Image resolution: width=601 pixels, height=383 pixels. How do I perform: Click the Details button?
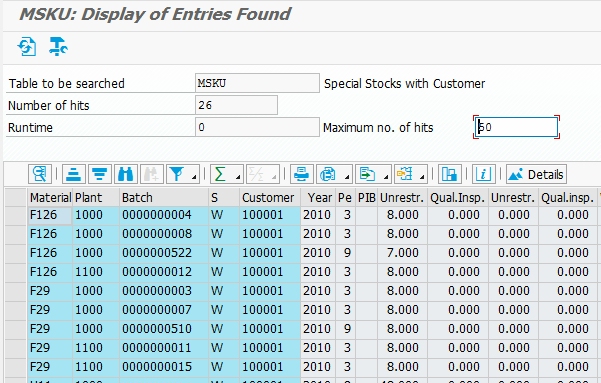pyautogui.click(x=536, y=174)
